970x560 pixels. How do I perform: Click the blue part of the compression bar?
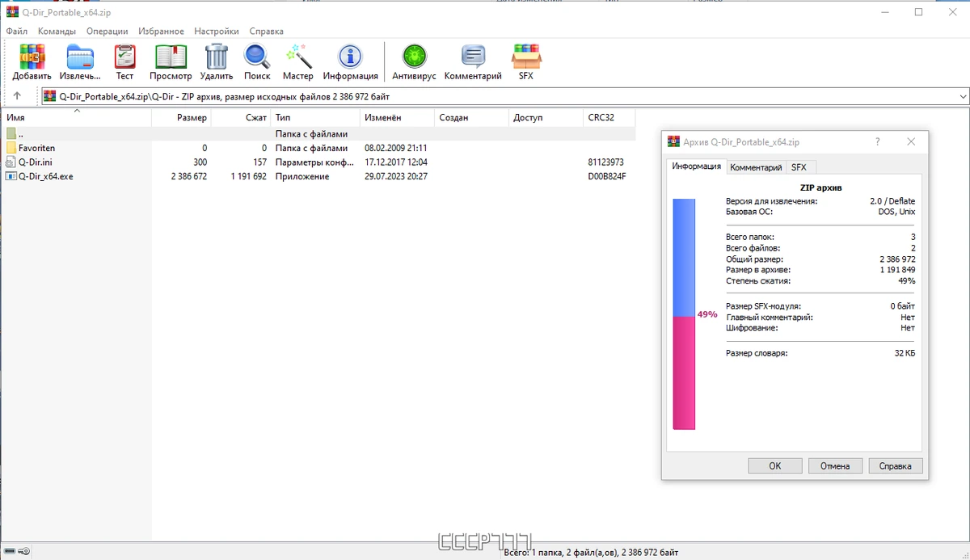point(684,258)
